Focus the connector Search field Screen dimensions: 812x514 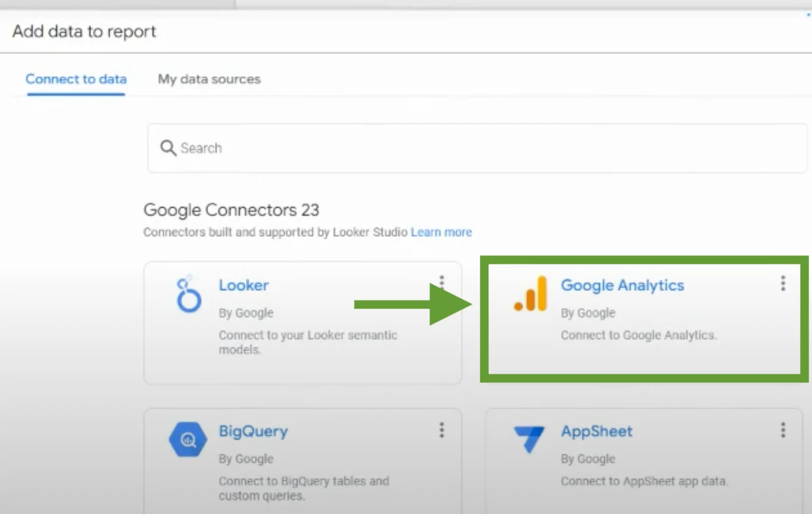point(477,148)
